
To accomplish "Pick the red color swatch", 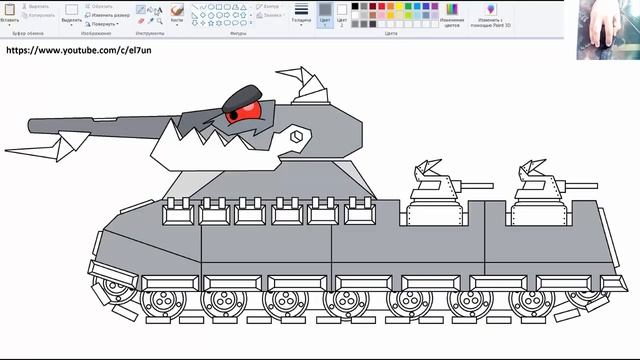I will pyautogui.click(x=382, y=6).
